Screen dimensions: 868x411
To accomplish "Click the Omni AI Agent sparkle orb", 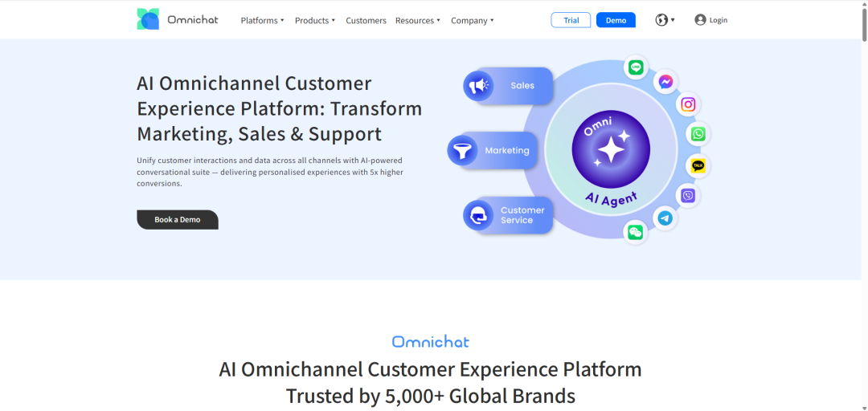I will 611,149.
